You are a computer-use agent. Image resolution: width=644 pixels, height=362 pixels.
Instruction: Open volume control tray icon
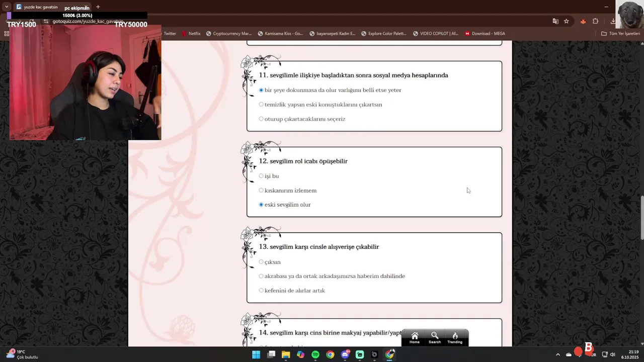[x=612, y=354]
